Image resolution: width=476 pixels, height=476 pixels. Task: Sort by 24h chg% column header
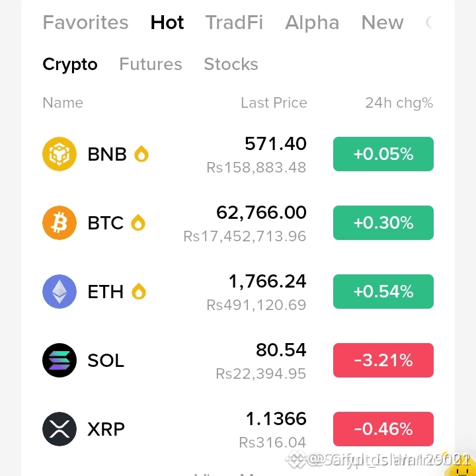(399, 103)
